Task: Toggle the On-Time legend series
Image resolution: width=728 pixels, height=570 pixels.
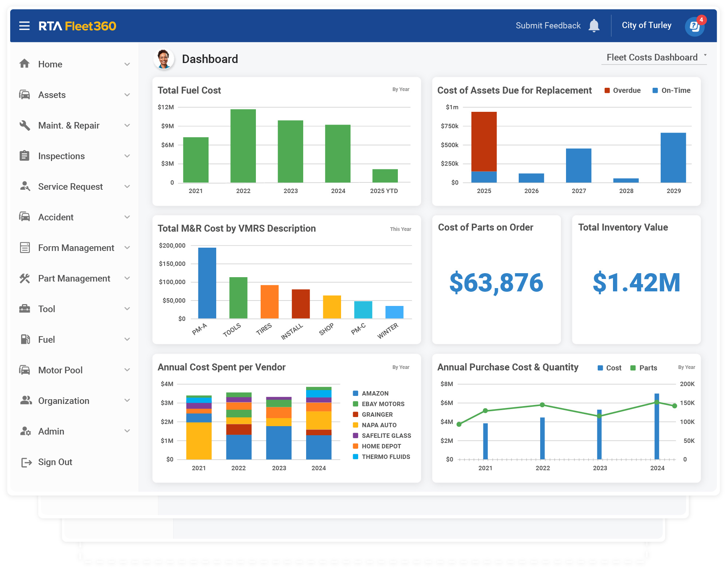Action: click(x=671, y=90)
